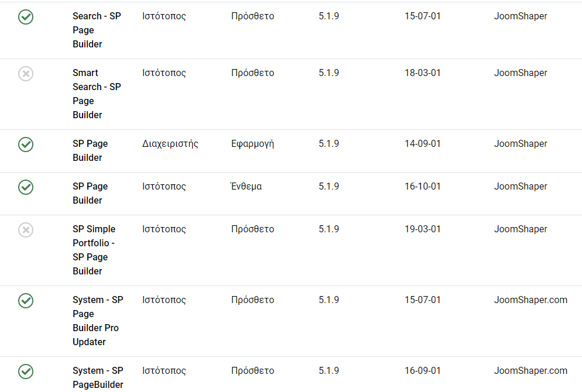
Task: Select the Smart Search - SP Page Builder name
Action: [97, 94]
